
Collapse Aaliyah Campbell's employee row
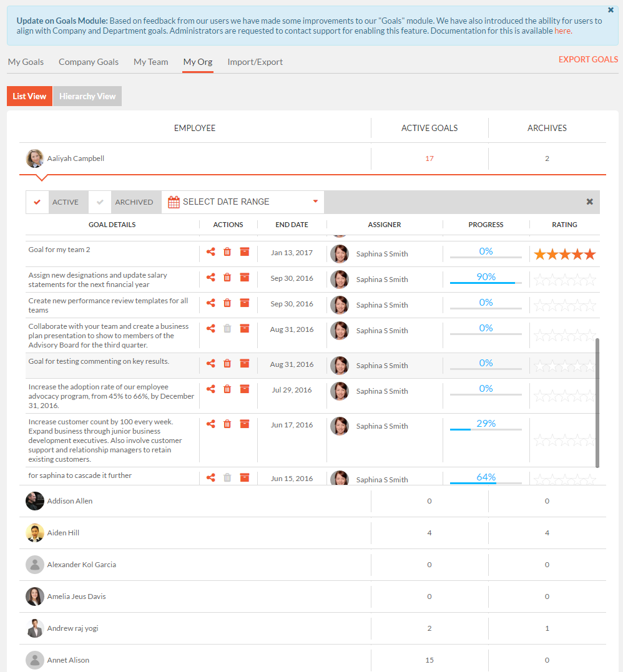coord(313,158)
